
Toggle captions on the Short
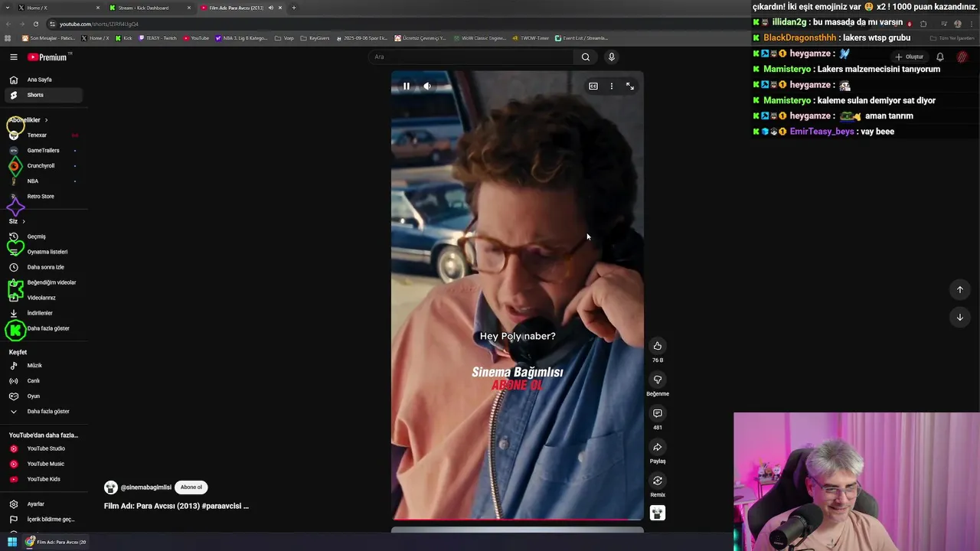coord(593,86)
